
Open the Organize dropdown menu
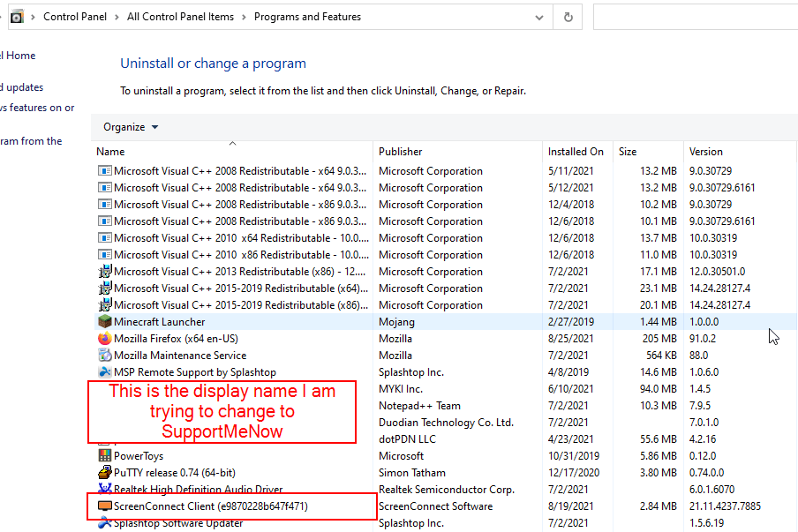(x=131, y=127)
